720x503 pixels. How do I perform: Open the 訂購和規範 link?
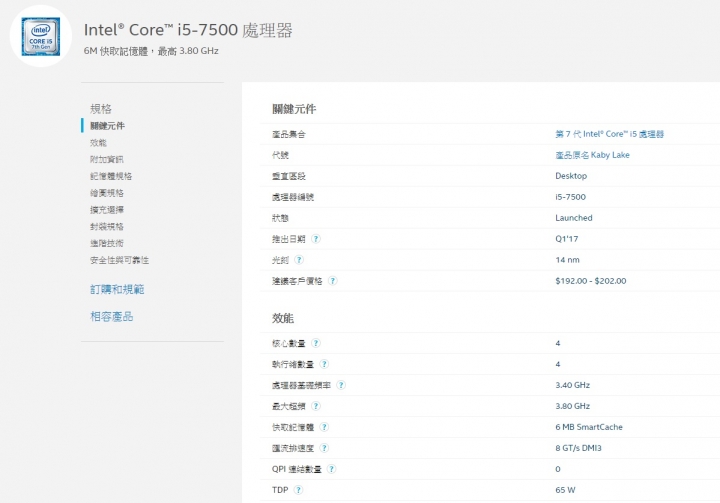point(117,289)
